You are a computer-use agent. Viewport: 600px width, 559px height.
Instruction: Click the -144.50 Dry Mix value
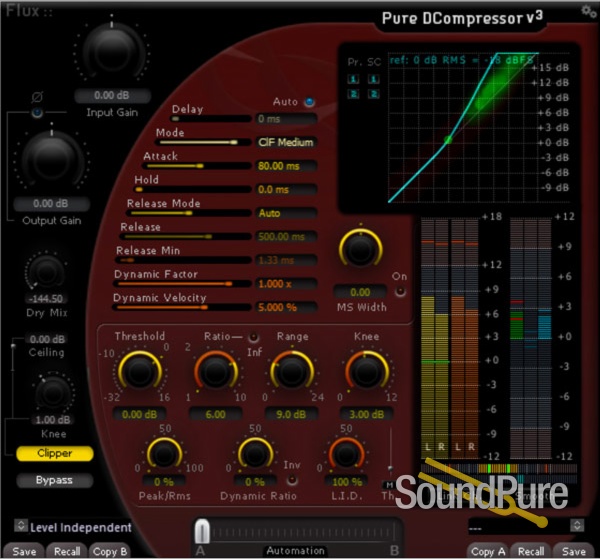tap(47, 299)
